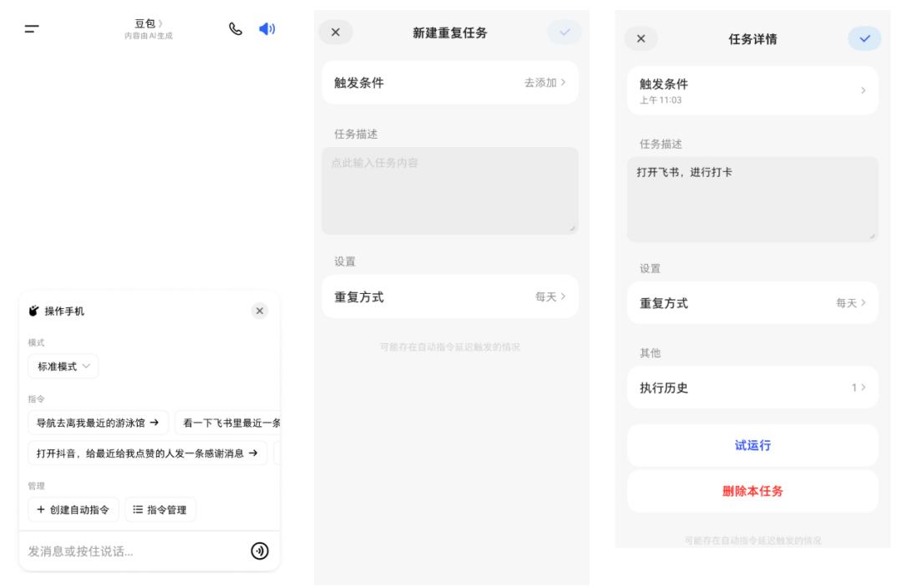Click the 上午 11:03 trigger time
The height and width of the screenshot is (588, 902).
click(x=661, y=100)
